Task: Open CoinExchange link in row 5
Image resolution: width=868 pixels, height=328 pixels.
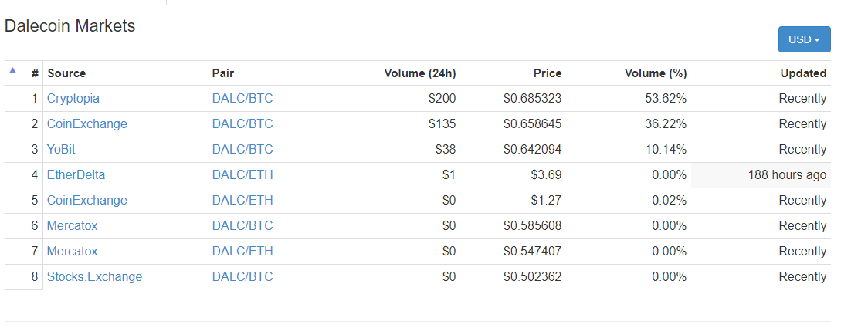Action: [x=87, y=200]
